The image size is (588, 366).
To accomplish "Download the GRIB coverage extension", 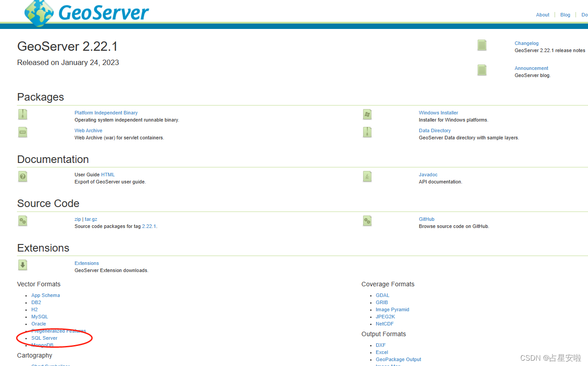I will 382,302.
